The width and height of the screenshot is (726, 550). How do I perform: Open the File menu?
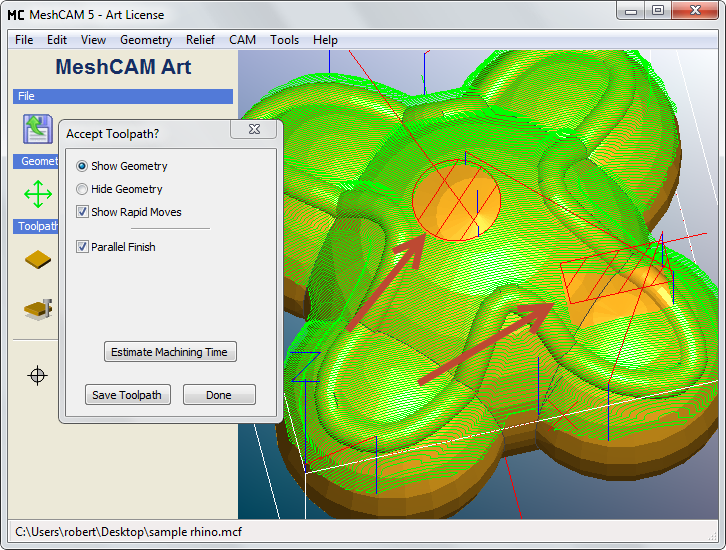click(x=24, y=40)
